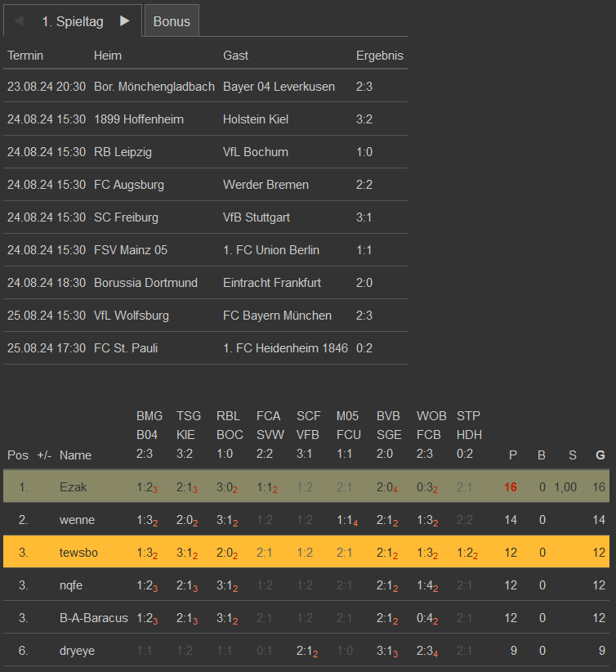This screenshot has width=616, height=672.
Task: Open player wenne's tips
Action: (78, 520)
